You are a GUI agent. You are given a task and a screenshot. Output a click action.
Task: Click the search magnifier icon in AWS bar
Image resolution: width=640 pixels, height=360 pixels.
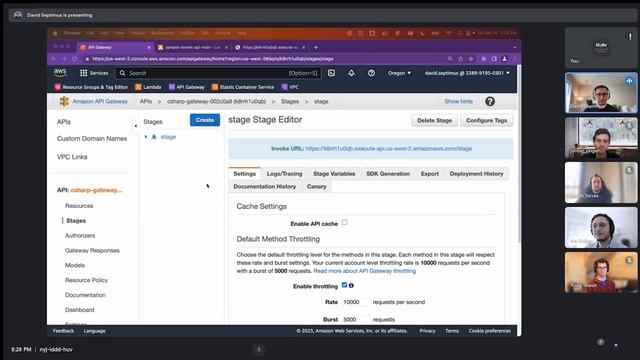coord(122,73)
